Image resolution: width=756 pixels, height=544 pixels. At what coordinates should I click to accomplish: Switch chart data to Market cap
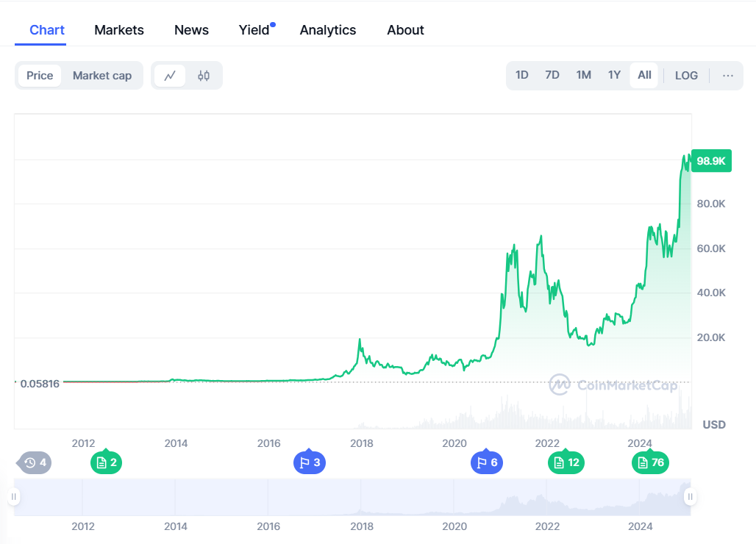(x=102, y=76)
